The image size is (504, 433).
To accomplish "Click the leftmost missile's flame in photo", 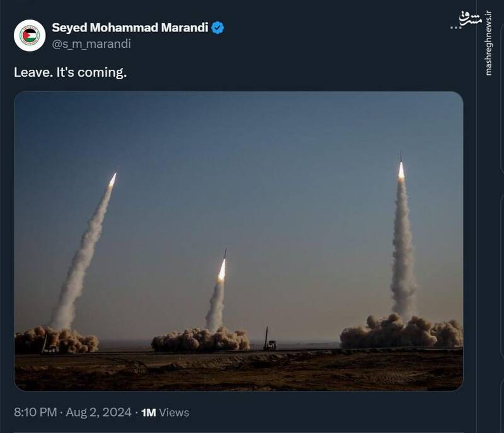I will (x=112, y=180).
